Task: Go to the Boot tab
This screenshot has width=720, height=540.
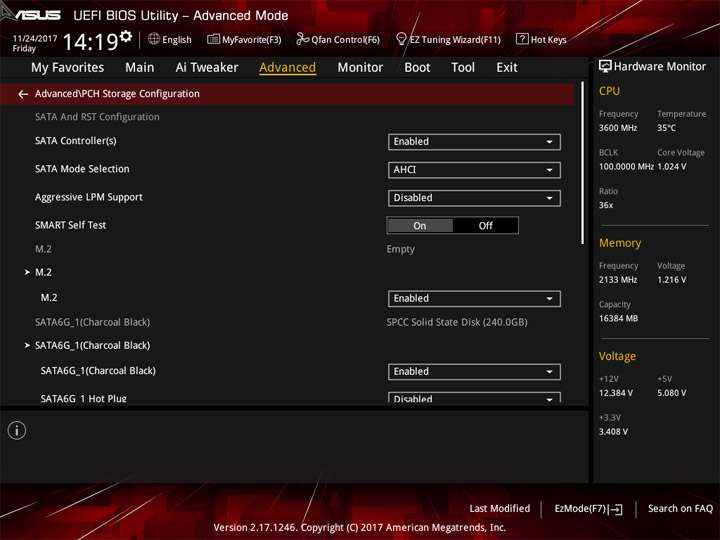Action: [417, 68]
